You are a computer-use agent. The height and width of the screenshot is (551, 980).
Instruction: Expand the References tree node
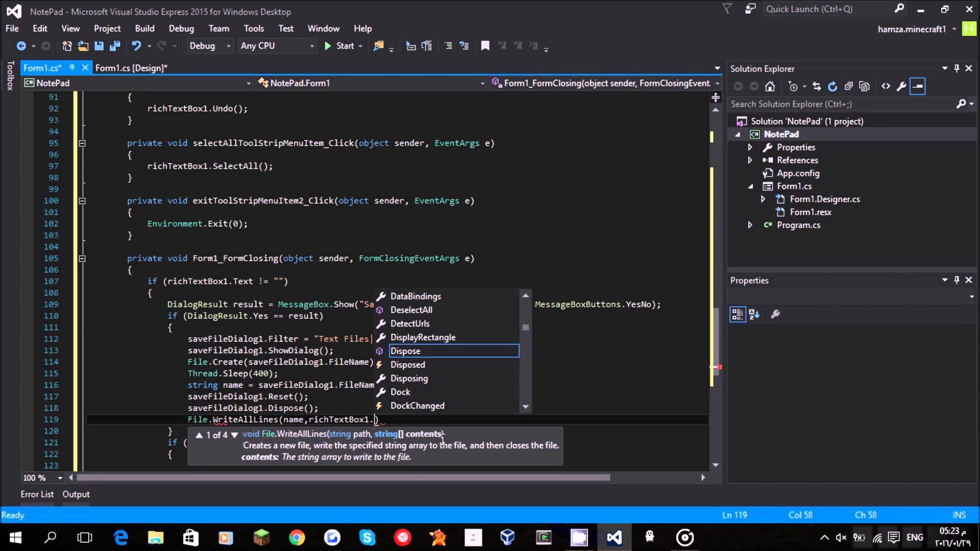tap(750, 160)
